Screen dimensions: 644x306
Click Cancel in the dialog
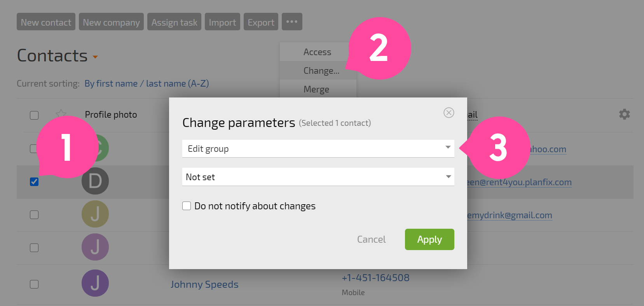pos(371,239)
